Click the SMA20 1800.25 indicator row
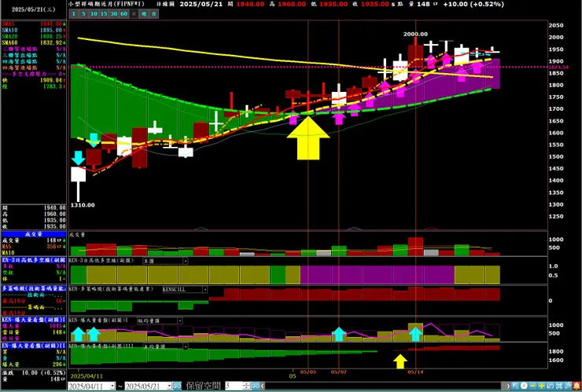The height and width of the screenshot is (392, 582). coord(33,36)
